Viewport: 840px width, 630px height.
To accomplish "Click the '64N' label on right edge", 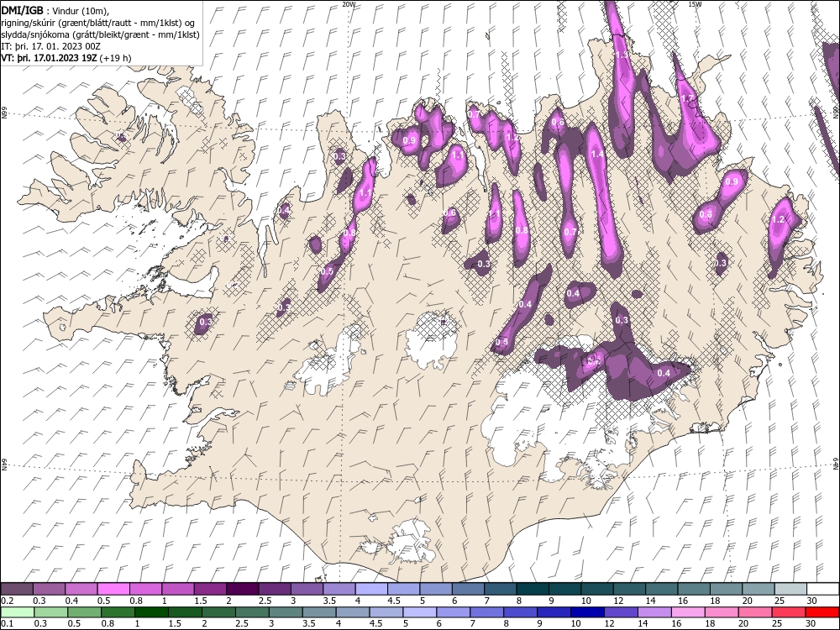I will coord(836,463).
